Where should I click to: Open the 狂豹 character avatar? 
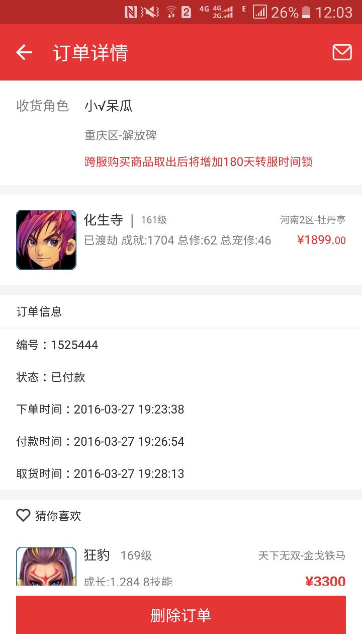(x=46, y=566)
